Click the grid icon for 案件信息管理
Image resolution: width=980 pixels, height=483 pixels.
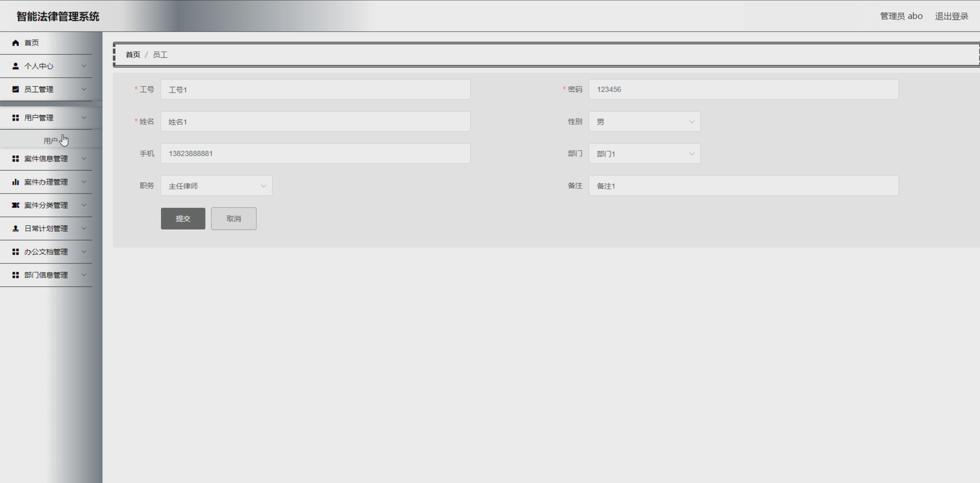(16, 159)
